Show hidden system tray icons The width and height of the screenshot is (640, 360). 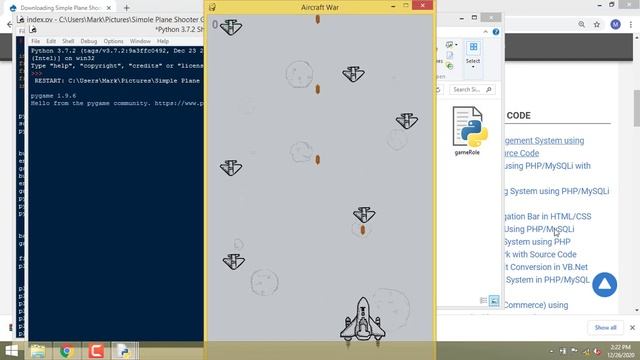[x=552, y=351]
